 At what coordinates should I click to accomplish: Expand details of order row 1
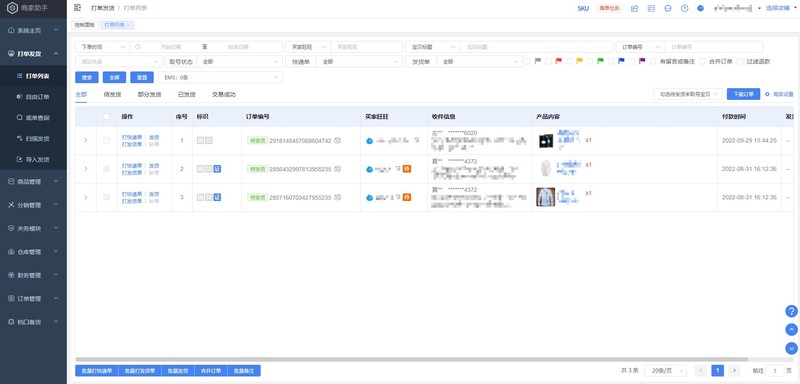point(86,140)
